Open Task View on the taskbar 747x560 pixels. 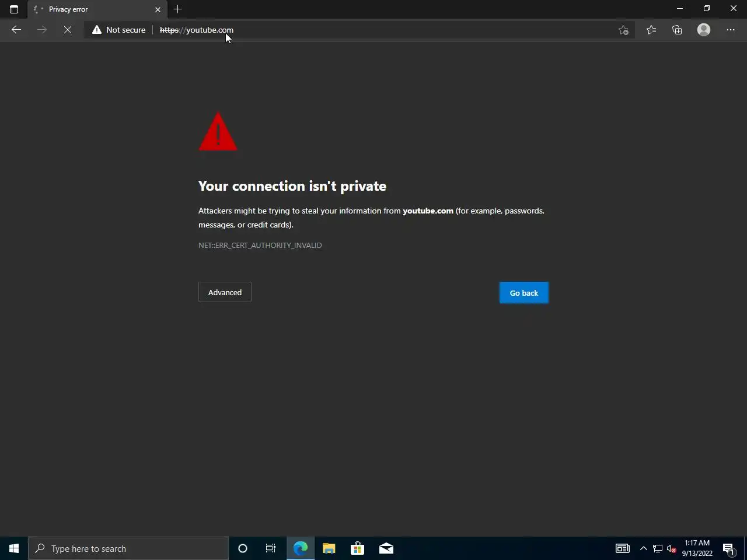(271, 548)
